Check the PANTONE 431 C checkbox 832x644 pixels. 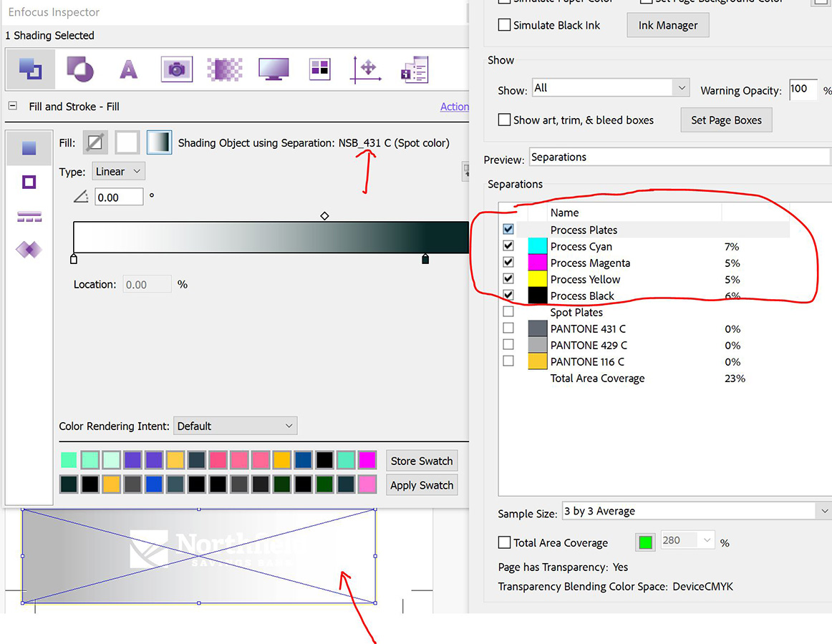click(508, 328)
